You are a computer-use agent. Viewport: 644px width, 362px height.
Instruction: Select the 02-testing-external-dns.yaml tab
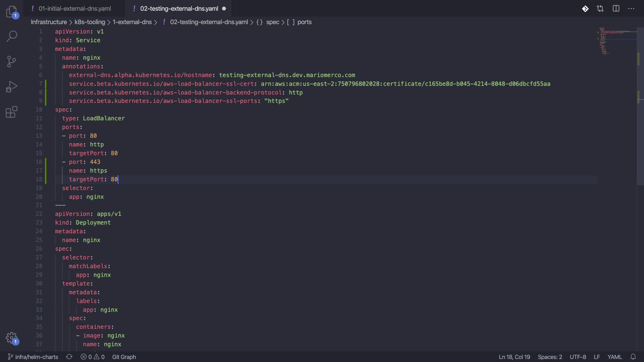click(179, 9)
